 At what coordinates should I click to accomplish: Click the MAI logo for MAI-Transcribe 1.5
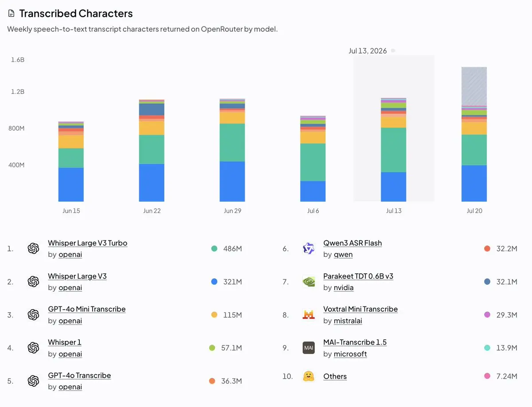(x=309, y=348)
